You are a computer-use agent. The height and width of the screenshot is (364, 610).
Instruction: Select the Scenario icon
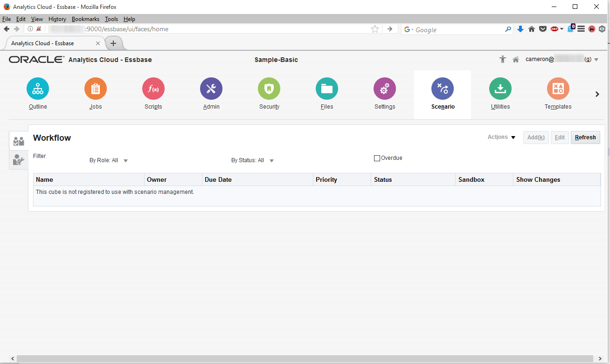point(443,89)
